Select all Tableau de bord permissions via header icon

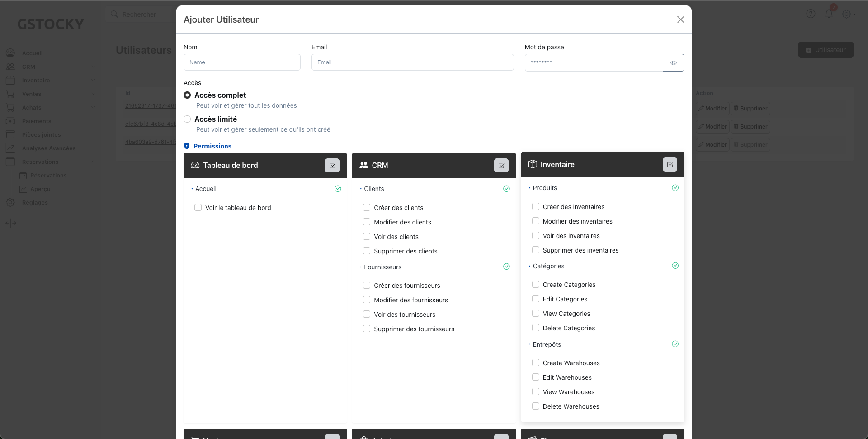(332, 165)
